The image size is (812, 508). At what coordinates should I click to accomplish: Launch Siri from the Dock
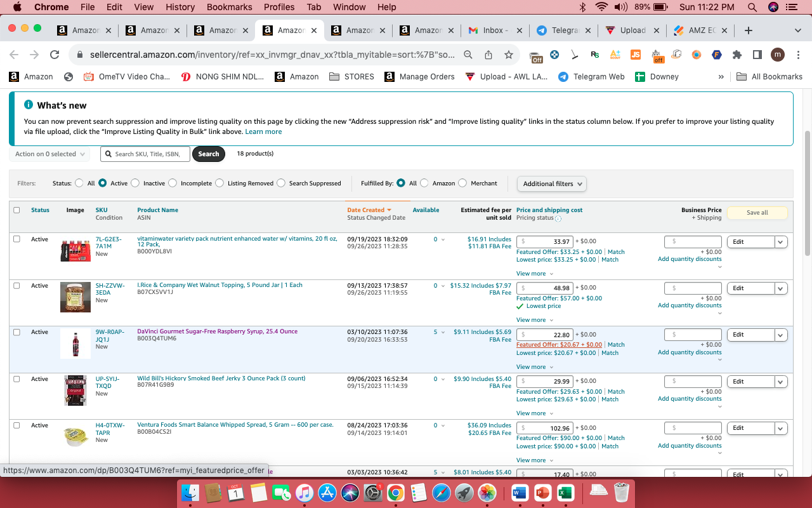350,492
